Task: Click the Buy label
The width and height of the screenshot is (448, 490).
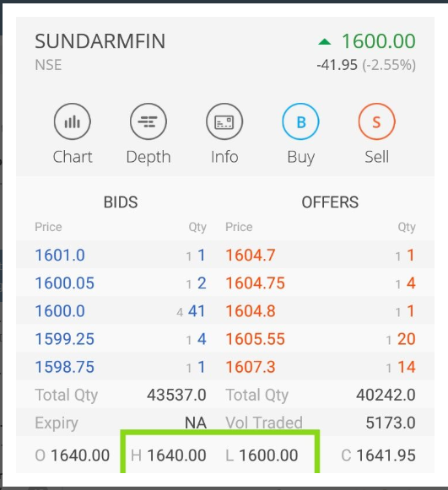Action: tap(300, 157)
